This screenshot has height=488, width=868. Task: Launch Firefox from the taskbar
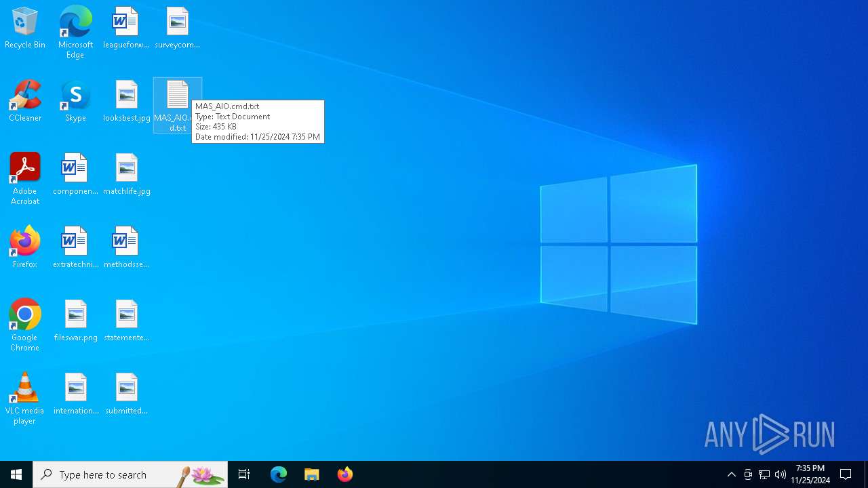point(345,474)
